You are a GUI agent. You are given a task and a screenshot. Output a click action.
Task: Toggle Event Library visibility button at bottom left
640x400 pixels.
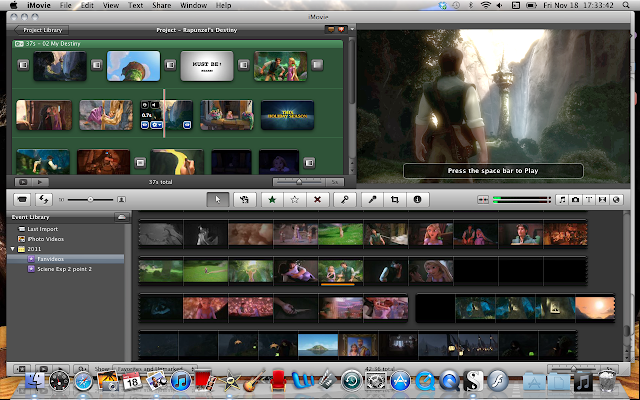pyautogui.click(x=21, y=369)
